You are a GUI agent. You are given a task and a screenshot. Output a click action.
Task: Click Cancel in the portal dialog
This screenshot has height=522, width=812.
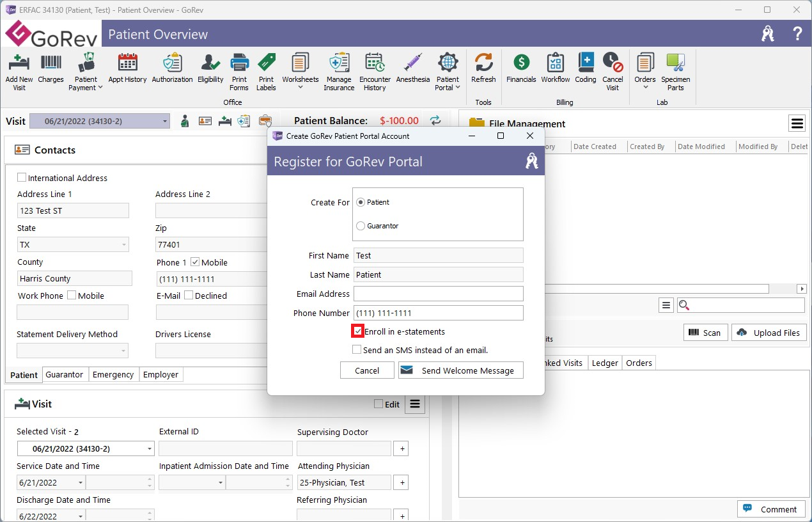pos(367,370)
